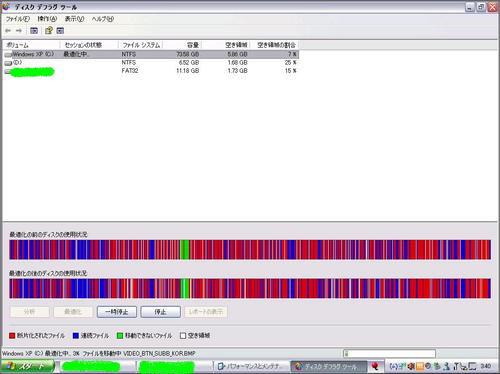Select the (D:) volume name
500x374 pixels.
click(x=17, y=62)
